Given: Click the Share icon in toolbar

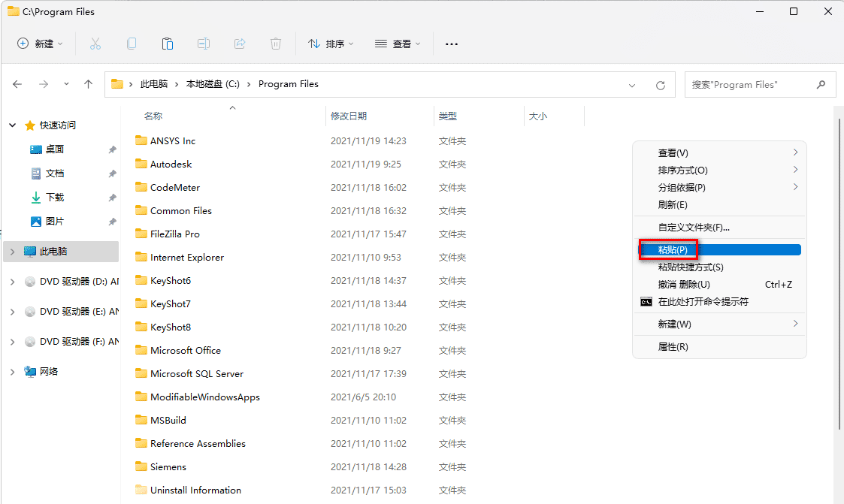Looking at the screenshot, I should point(240,44).
